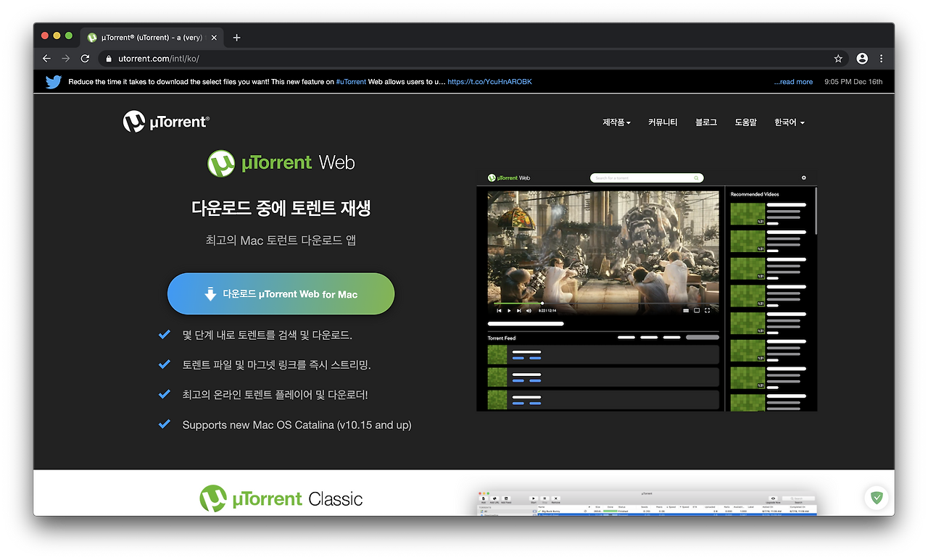Click the µTorrent Classic logo
Viewport: 928px width, 560px height.
(281, 498)
